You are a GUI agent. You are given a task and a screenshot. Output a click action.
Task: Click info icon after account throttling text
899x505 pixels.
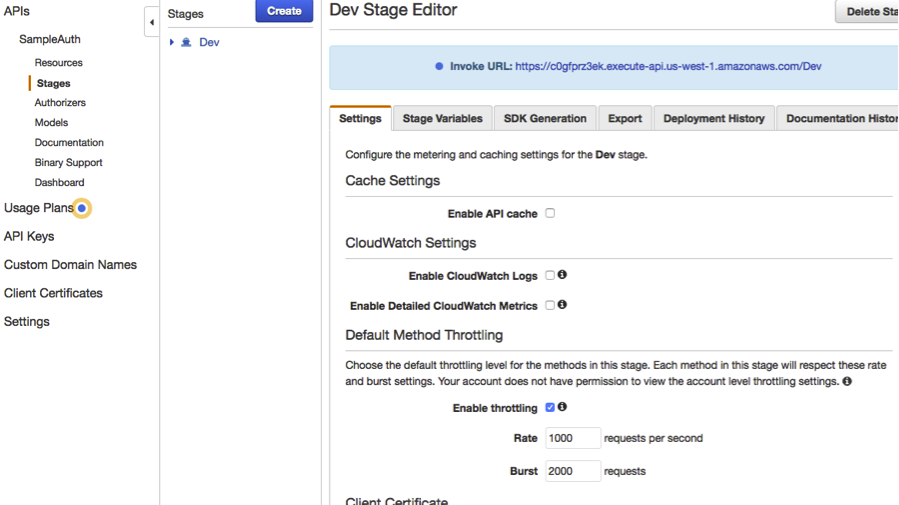[847, 381]
